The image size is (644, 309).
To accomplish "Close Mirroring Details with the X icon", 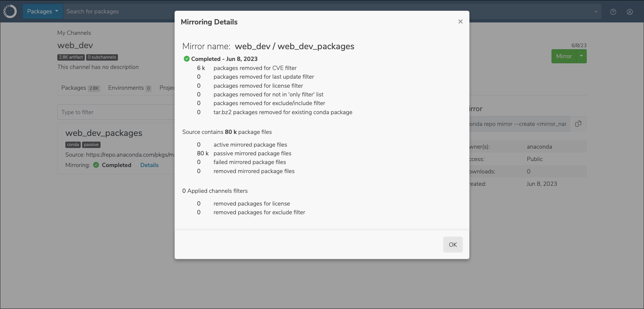I will click(x=460, y=21).
